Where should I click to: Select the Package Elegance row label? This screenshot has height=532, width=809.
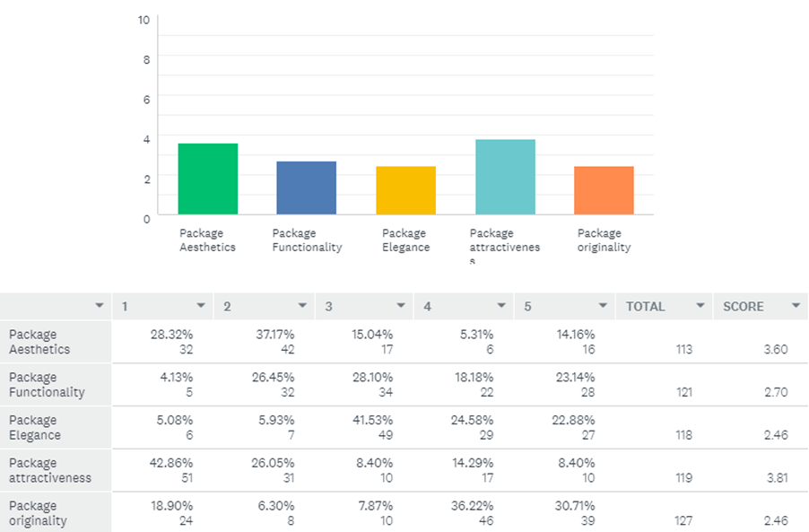35,427
